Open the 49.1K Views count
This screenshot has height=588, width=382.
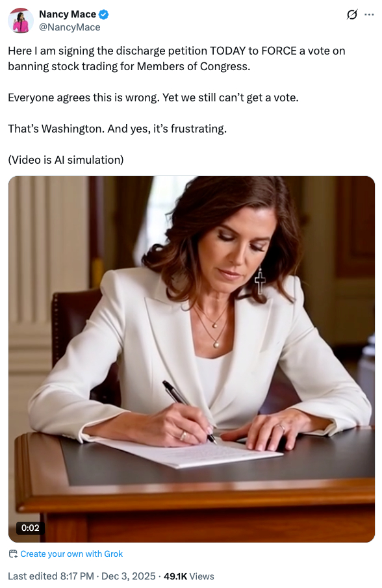(189, 576)
